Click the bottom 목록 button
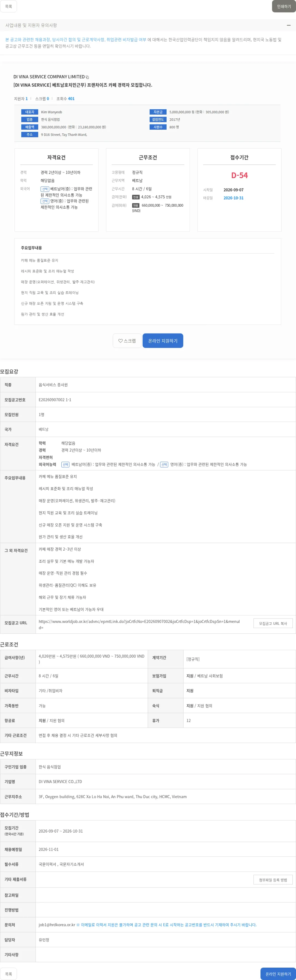This screenshot has width=296, height=980. pos(8,973)
